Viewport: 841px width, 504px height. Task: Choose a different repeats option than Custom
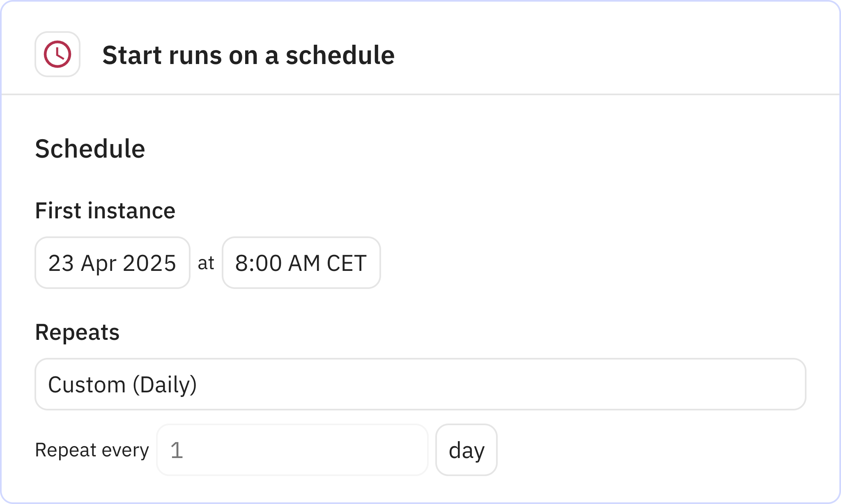[x=420, y=384]
